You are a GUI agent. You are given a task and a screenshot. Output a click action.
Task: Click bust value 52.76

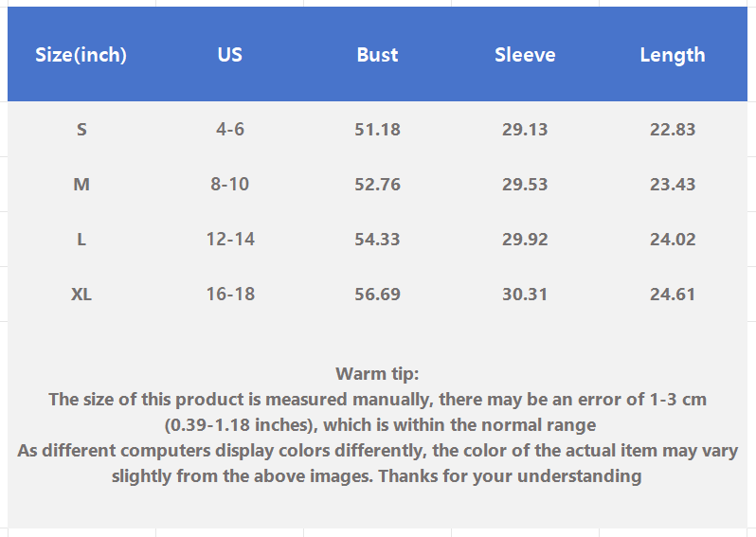pyautogui.click(x=377, y=184)
